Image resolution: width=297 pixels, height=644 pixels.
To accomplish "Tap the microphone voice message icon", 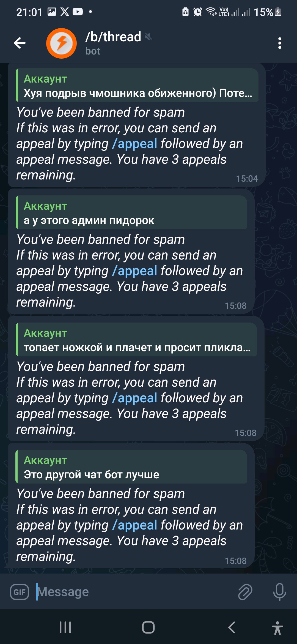I will 279,592.
